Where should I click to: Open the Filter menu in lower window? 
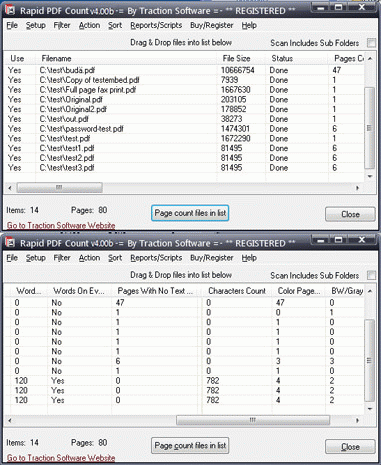[62, 258]
